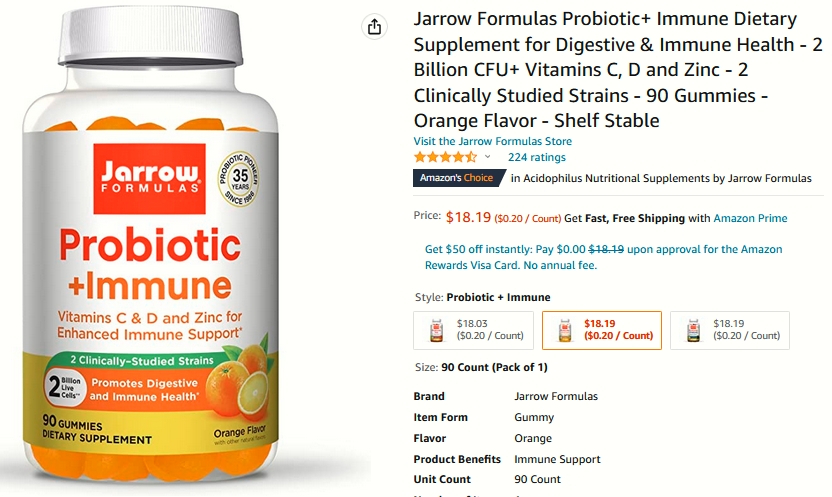
Task: Click the Amazon's Choice badge
Action: point(459,178)
